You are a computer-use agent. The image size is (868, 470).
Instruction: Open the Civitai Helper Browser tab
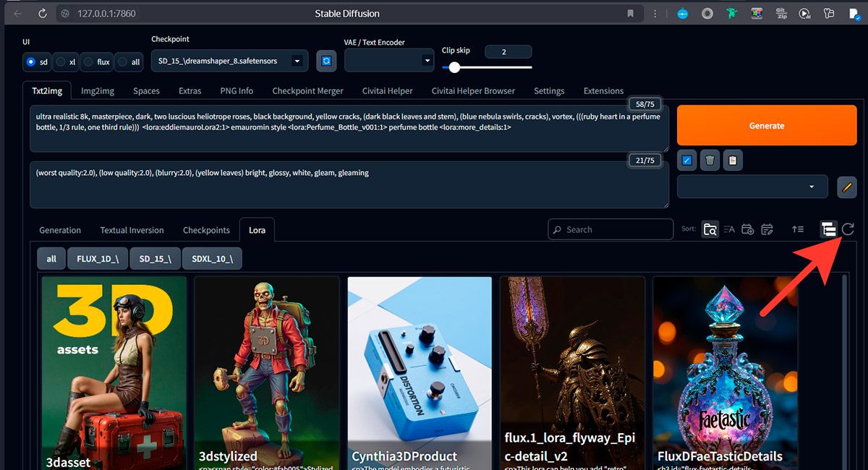point(473,91)
